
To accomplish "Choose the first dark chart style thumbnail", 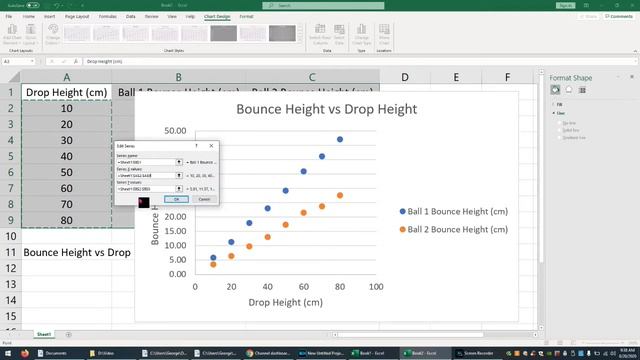I will (x=223, y=33).
